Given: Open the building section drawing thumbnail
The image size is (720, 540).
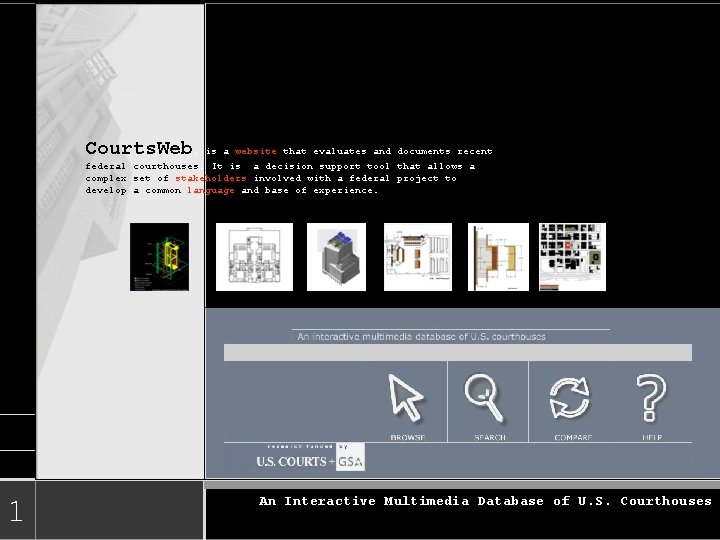Looking at the screenshot, I should tap(498, 257).
